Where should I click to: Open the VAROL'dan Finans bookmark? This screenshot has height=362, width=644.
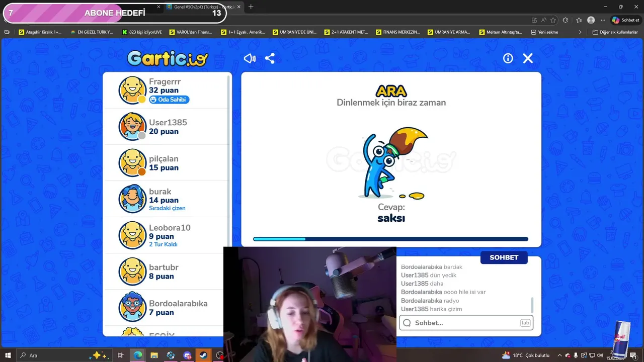click(x=191, y=32)
